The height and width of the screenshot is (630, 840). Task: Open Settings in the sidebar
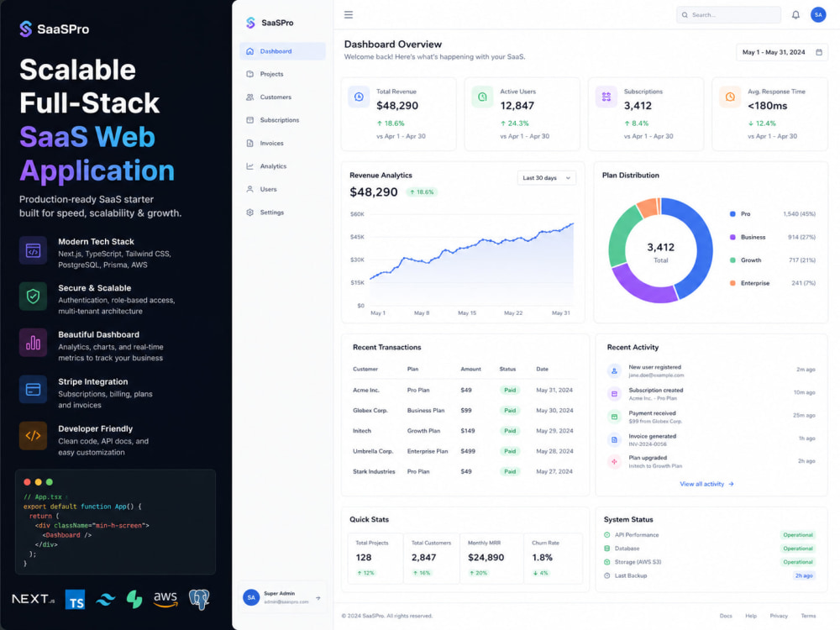click(282, 213)
